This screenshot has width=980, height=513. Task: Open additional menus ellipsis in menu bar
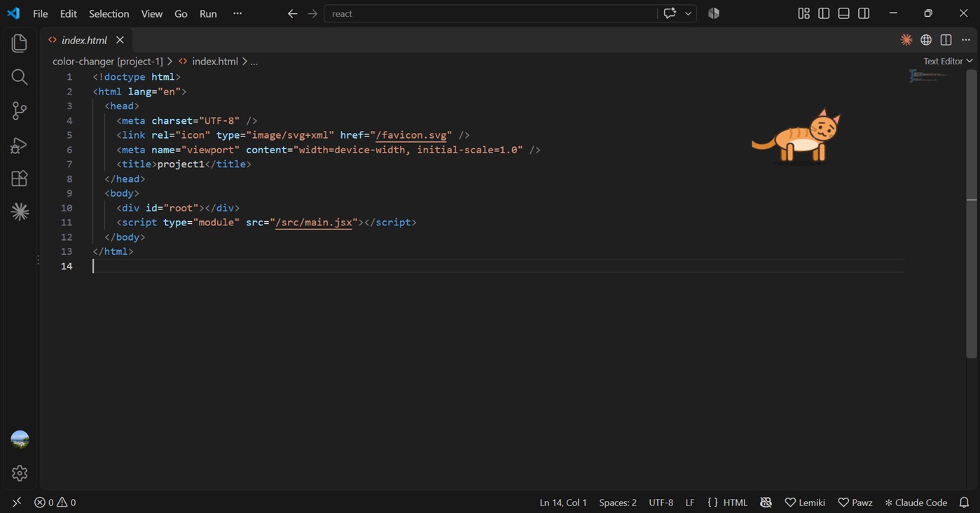(237, 13)
